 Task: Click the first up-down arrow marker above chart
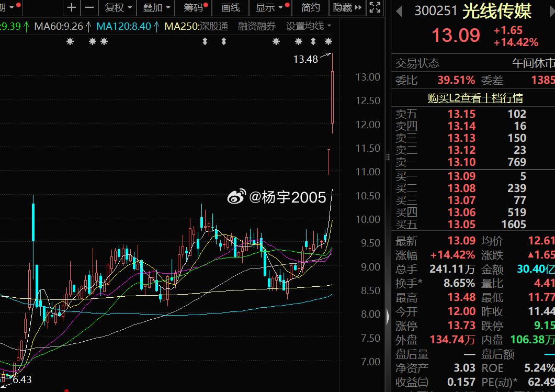click(205, 41)
